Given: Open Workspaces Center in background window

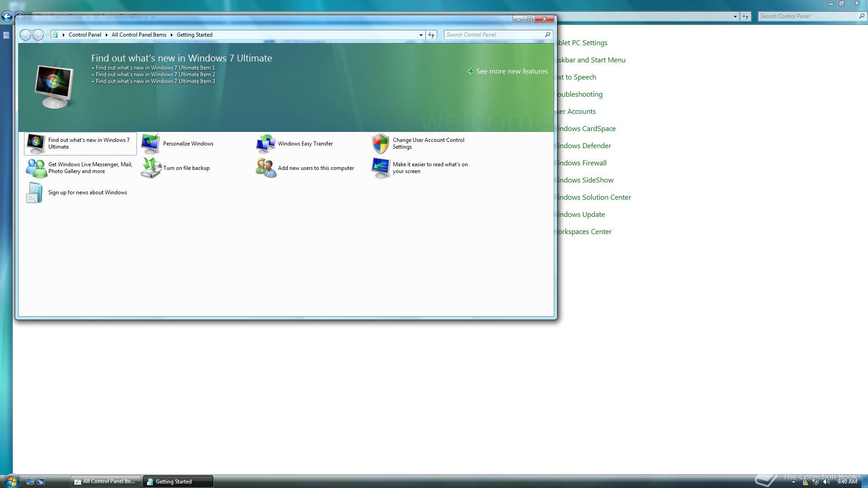Looking at the screenshot, I should coord(585,232).
